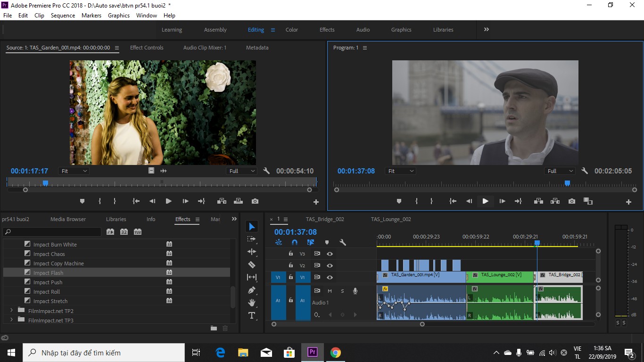
Task: Open timeline display settings wrench
Action: (343, 242)
